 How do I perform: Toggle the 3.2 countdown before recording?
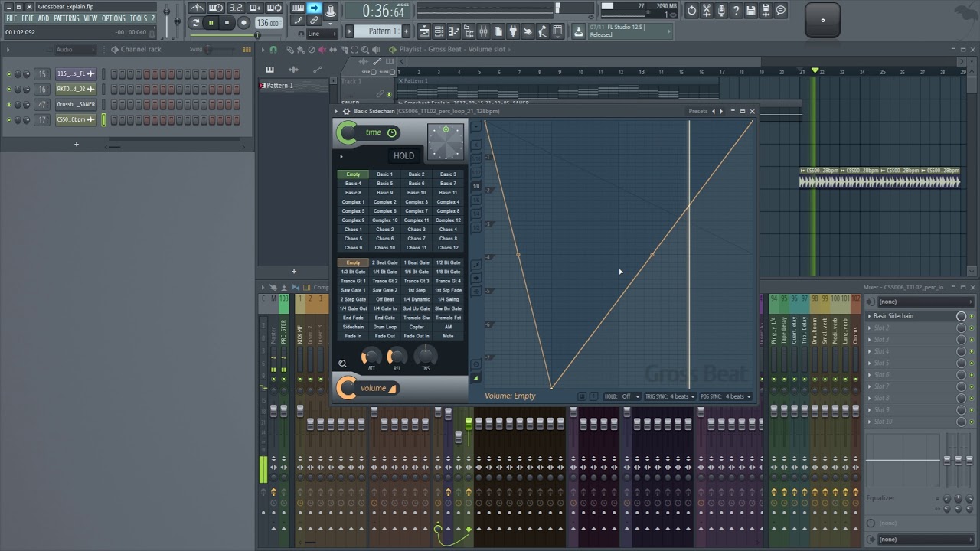[236, 8]
